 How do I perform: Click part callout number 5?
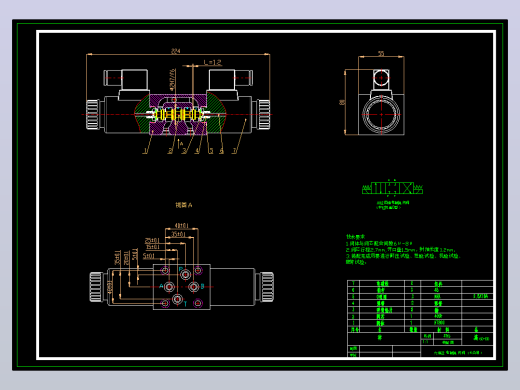pyautogui.click(x=211, y=151)
